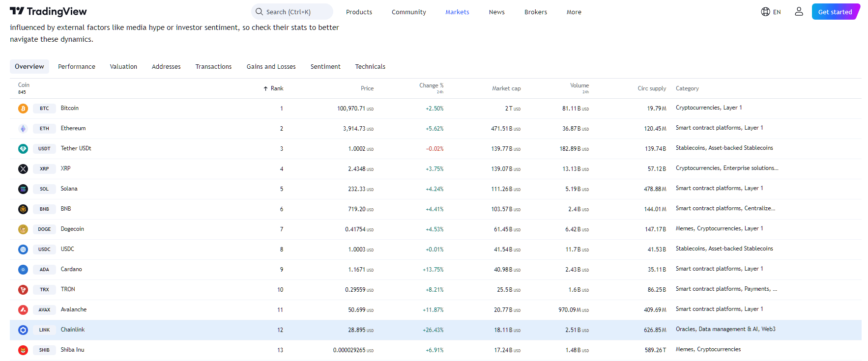Click the Solana coin icon

tap(23, 189)
